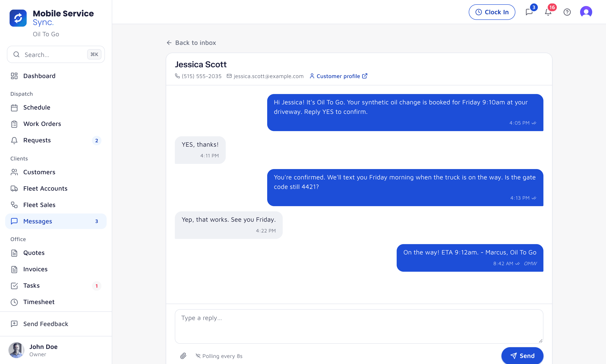Open Quotes under Office
This screenshot has width=606, height=364.
[x=56, y=253]
